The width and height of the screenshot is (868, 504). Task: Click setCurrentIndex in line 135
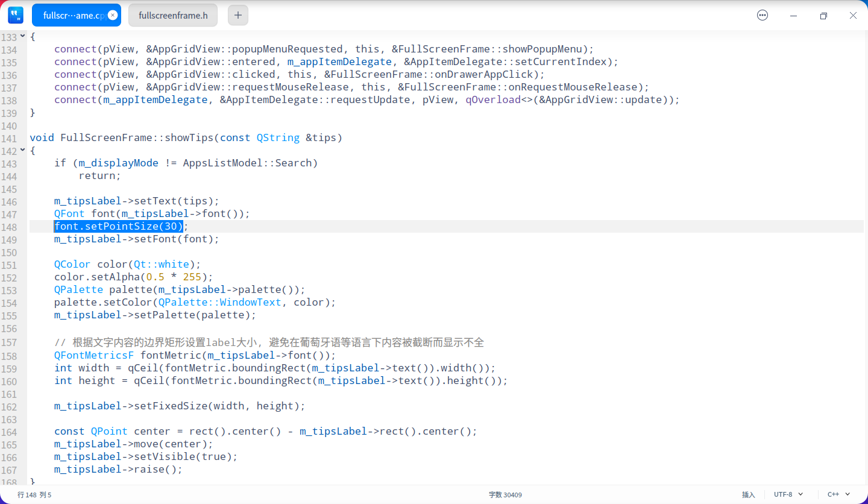click(557, 61)
